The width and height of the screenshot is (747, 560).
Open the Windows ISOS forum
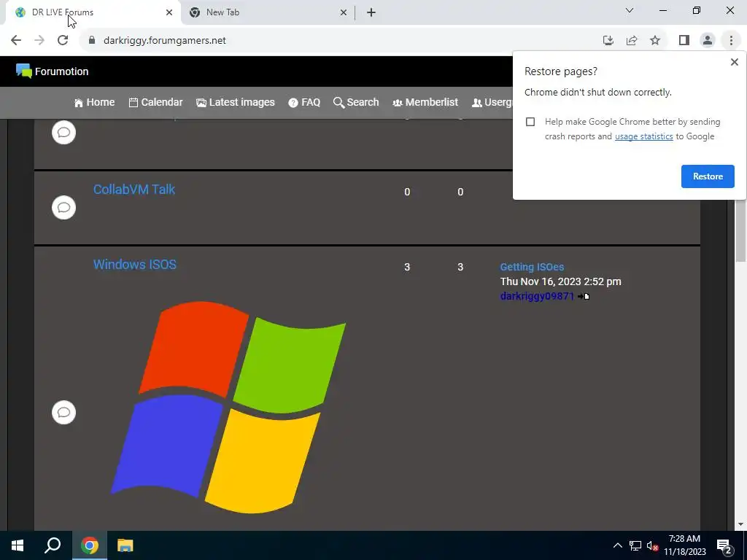click(x=135, y=265)
